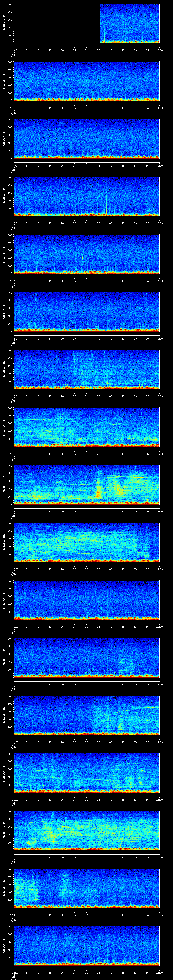173x980 pixels.
Task: Click the spectrogram panel starting at 11:24:00
Action: [x=87, y=888]
